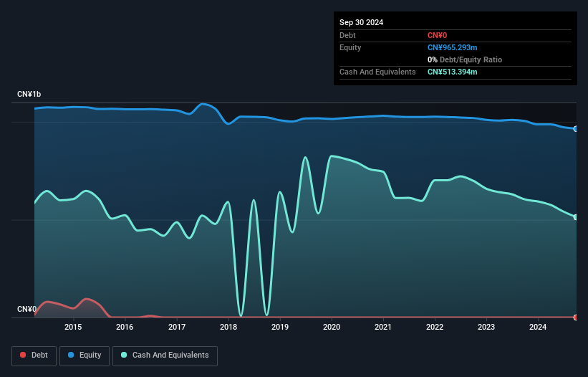
Task: Select the 2020 x-axis label
Action: point(332,327)
